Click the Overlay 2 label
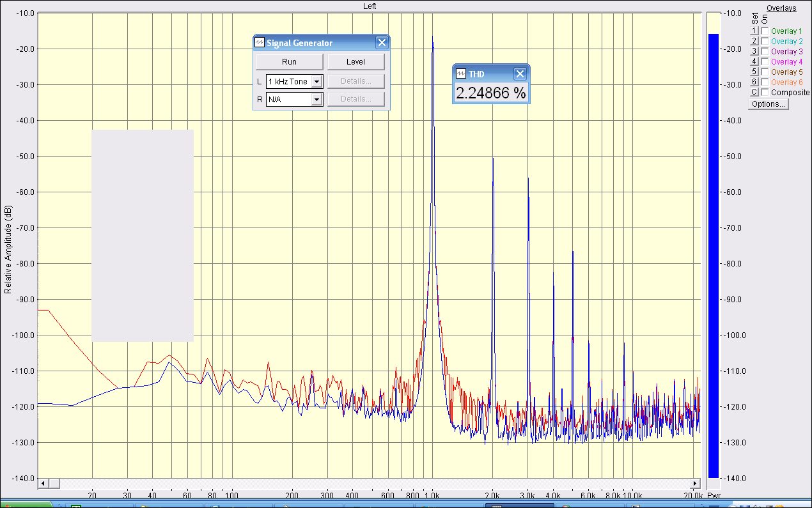 [x=786, y=41]
